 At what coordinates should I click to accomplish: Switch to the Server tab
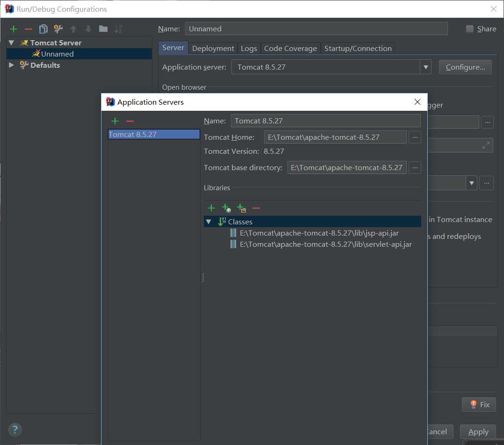coord(173,48)
